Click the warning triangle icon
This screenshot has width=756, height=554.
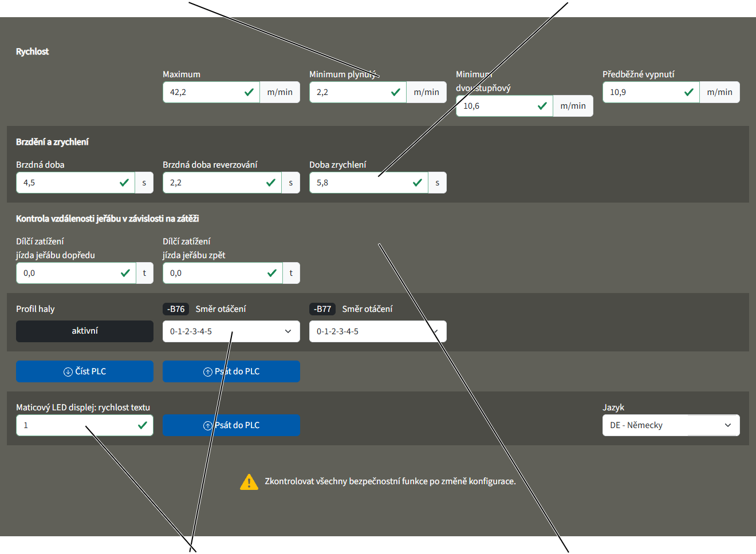click(x=249, y=482)
